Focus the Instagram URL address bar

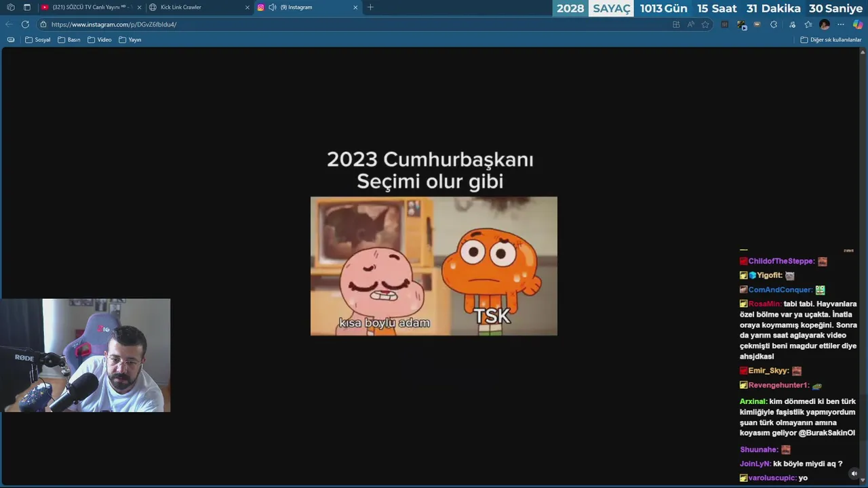tap(353, 24)
